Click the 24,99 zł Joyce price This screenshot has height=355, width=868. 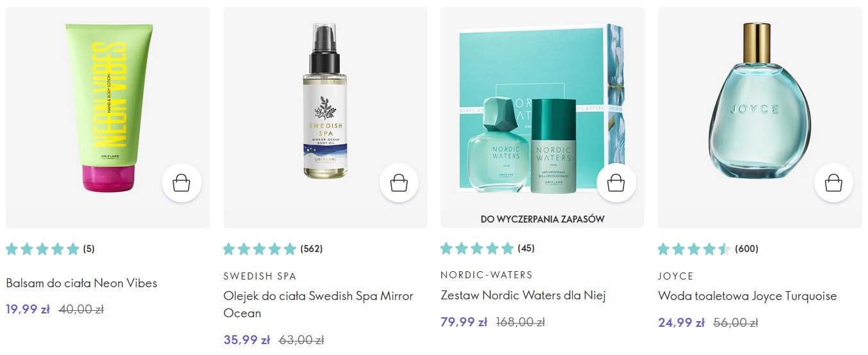click(681, 323)
